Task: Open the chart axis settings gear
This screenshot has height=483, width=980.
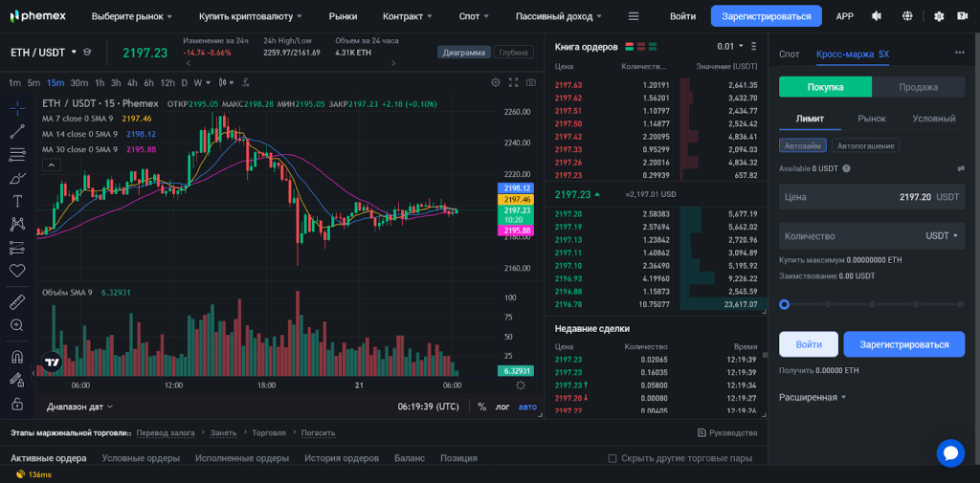Action: click(520, 385)
